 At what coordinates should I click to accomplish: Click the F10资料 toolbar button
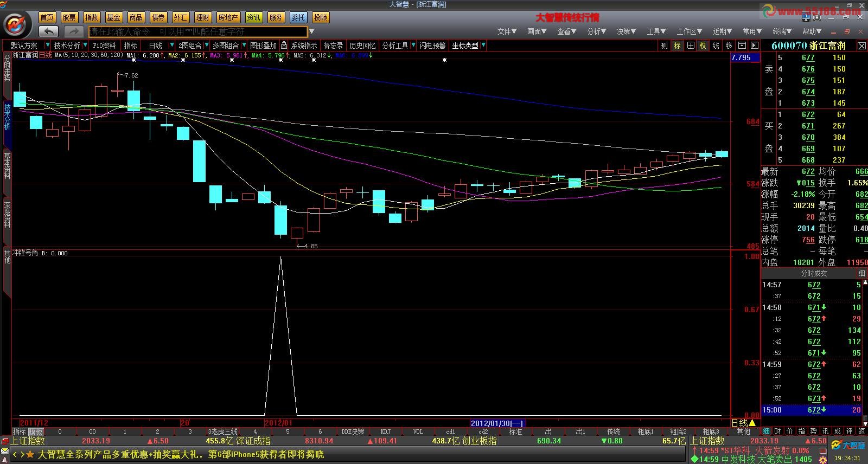(104, 46)
